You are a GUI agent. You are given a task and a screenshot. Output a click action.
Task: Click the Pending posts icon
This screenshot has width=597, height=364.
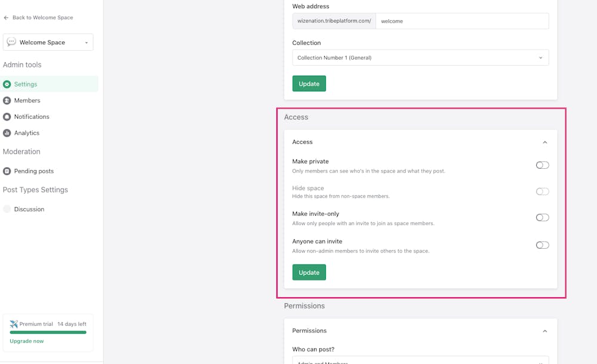7,171
